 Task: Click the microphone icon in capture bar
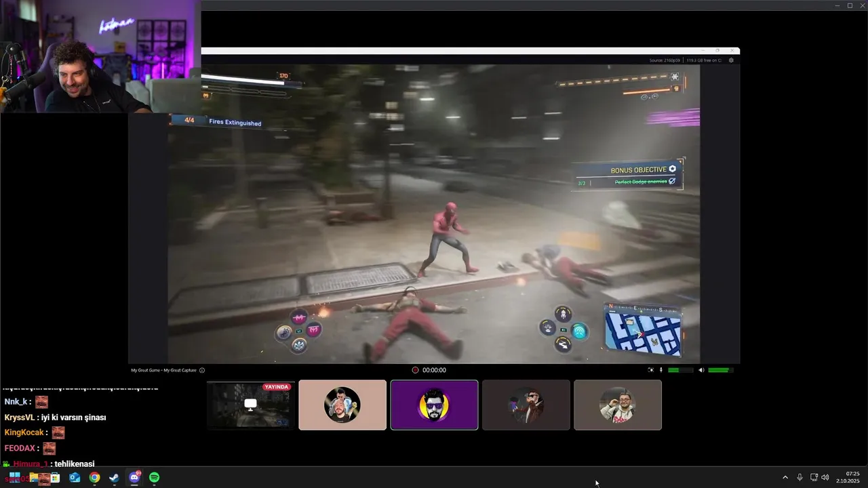(x=661, y=370)
